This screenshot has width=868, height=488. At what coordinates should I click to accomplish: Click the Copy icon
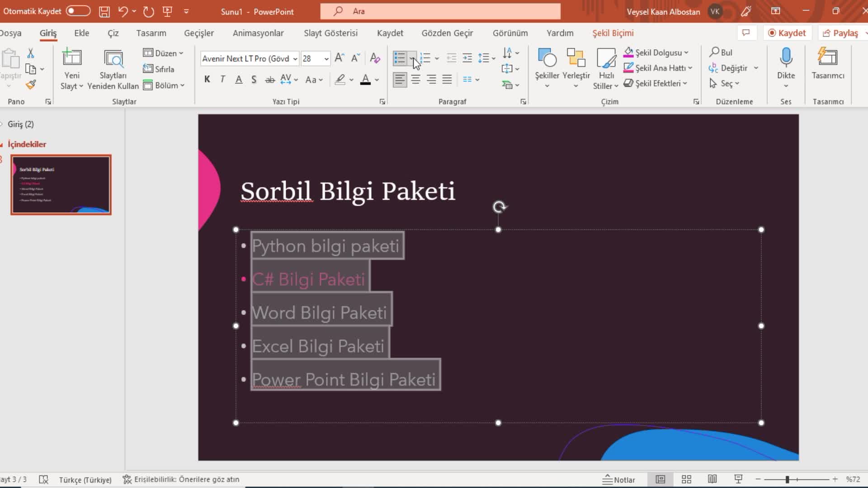(31, 69)
